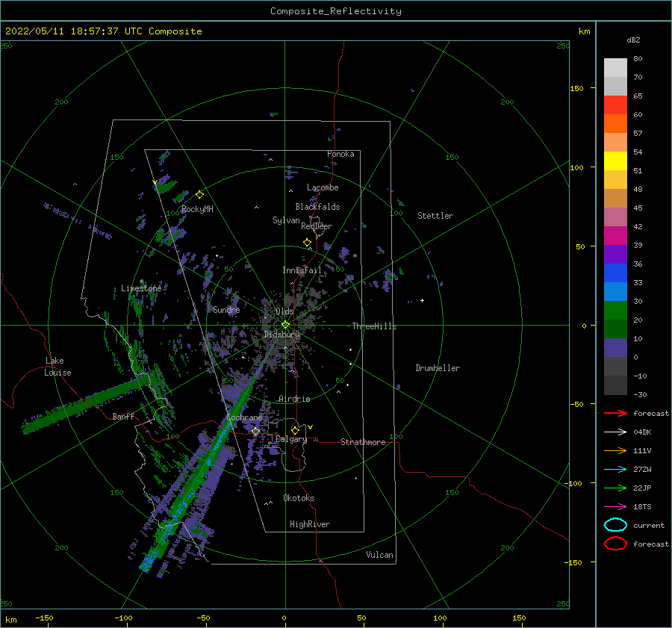Click the bright green 30–20 dBZ swatch
This screenshot has height=628, width=672.
pos(615,311)
